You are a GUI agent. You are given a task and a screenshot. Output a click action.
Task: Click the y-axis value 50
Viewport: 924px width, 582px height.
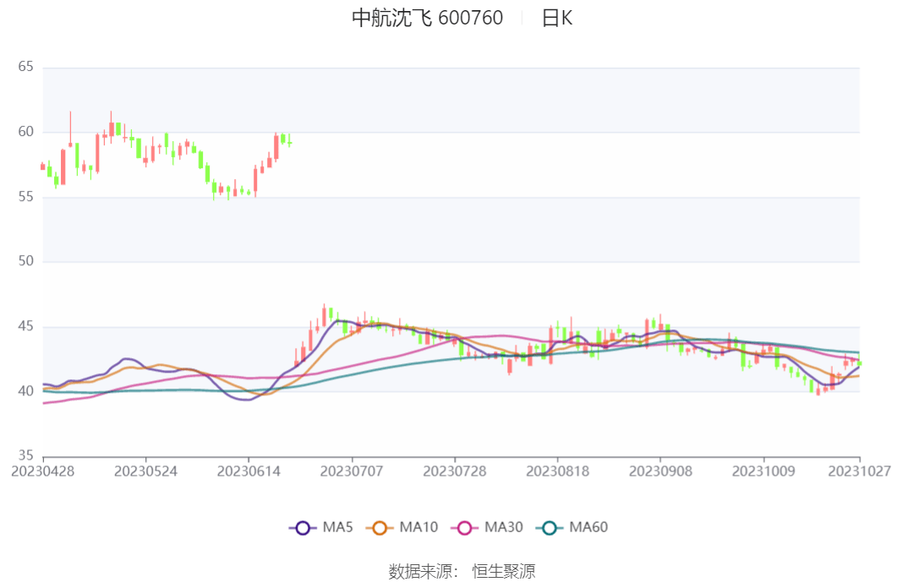point(26,261)
